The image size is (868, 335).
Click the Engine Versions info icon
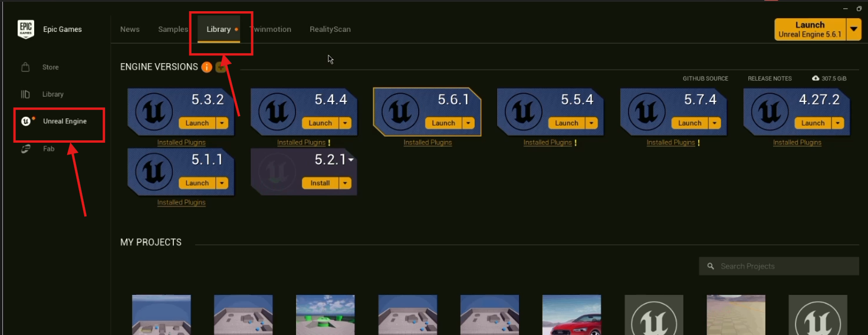tap(206, 67)
